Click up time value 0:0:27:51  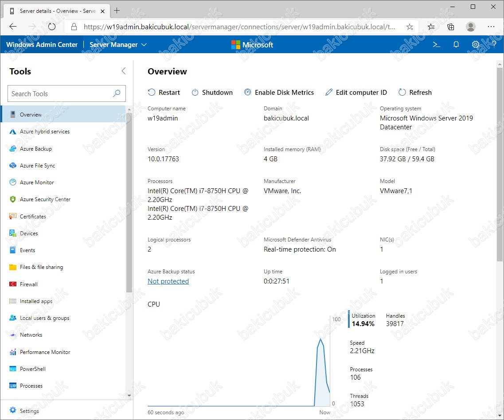click(277, 281)
